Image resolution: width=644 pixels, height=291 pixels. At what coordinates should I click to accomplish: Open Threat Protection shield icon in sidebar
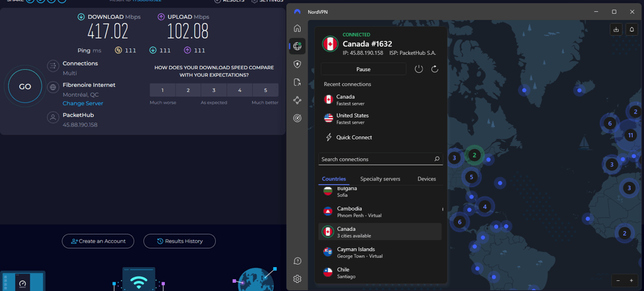[x=297, y=64]
